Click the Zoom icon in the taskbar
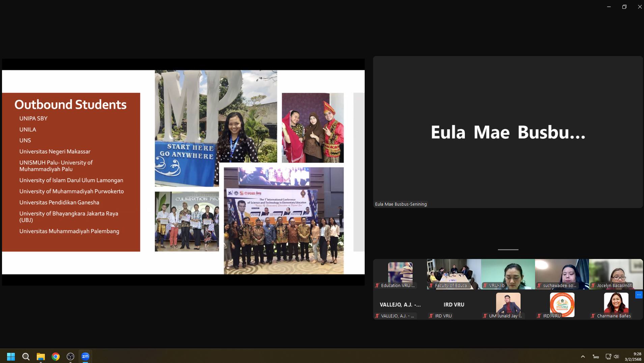 pos(85,356)
